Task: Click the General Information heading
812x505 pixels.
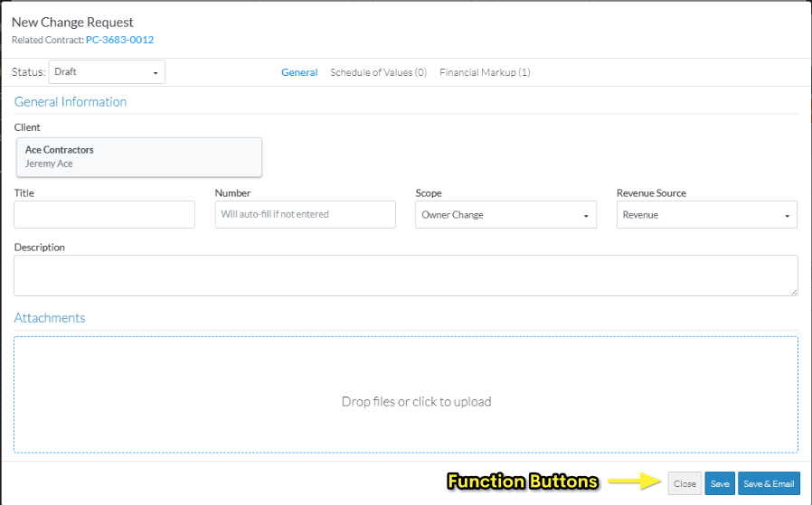Action: (x=71, y=102)
